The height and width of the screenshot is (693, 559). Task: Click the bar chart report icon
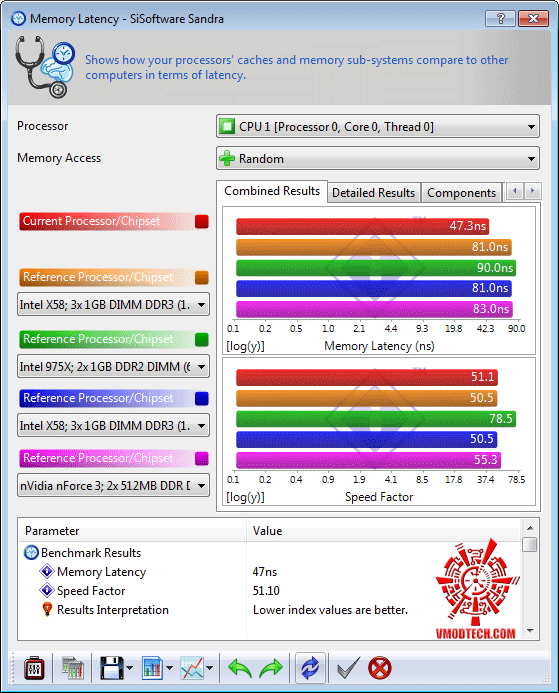point(152,668)
